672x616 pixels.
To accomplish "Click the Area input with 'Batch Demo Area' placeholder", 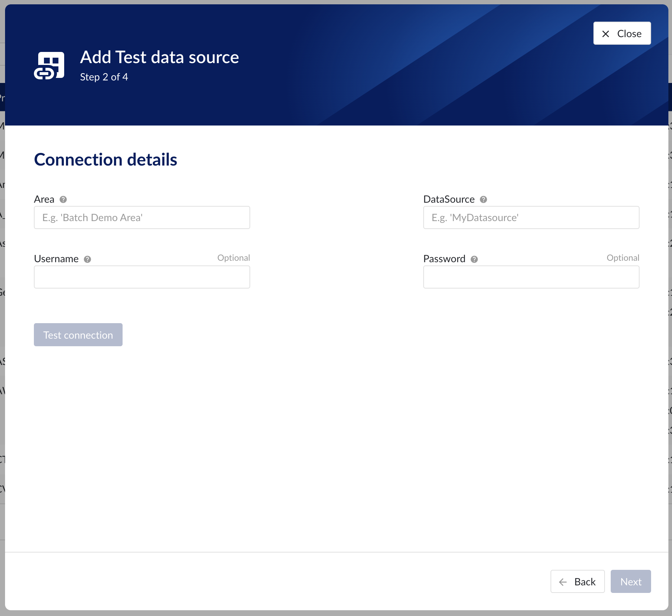I will click(x=142, y=217).
